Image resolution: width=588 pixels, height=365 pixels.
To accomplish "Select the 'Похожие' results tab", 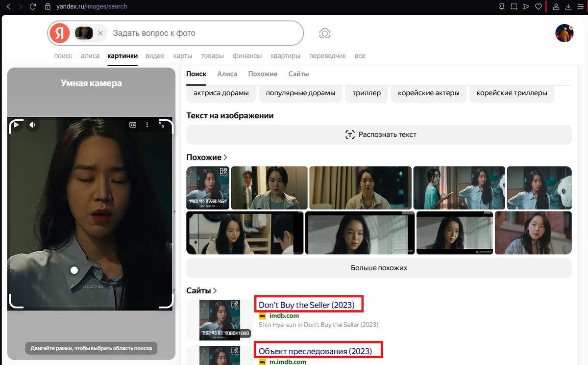I will 263,74.
